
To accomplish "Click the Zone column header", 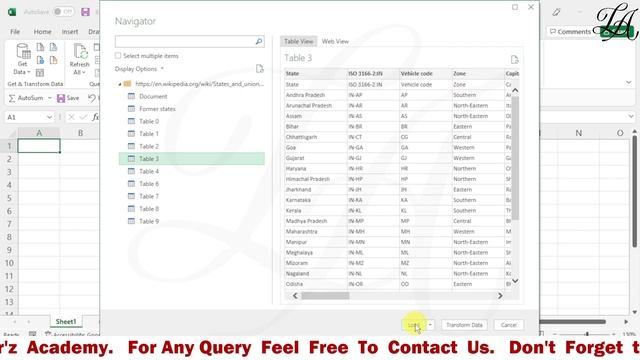I will click(x=478, y=73).
